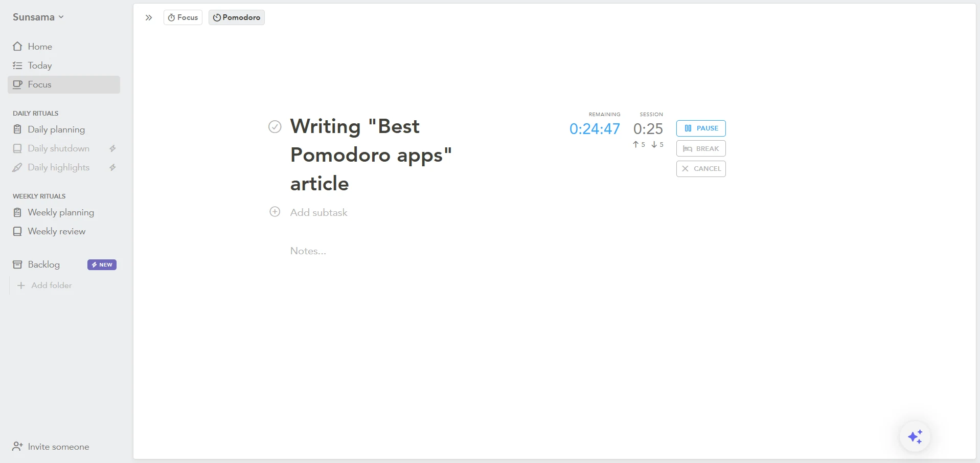Click the Focus coffee cup icon
This screenshot has height=463, width=980.
pyautogui.click(x=17, y=84)
